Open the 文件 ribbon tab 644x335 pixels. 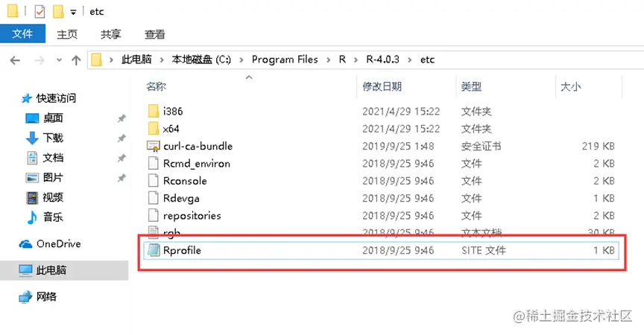[x=22, y=33]
